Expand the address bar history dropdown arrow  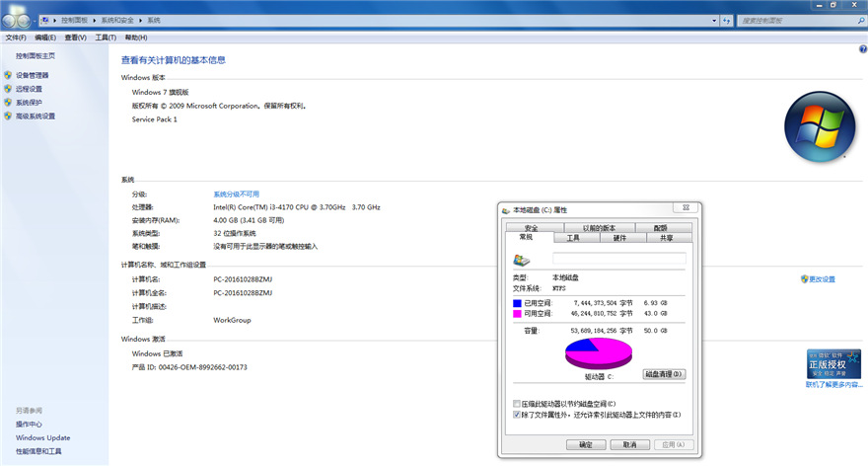tap(714, 19)
